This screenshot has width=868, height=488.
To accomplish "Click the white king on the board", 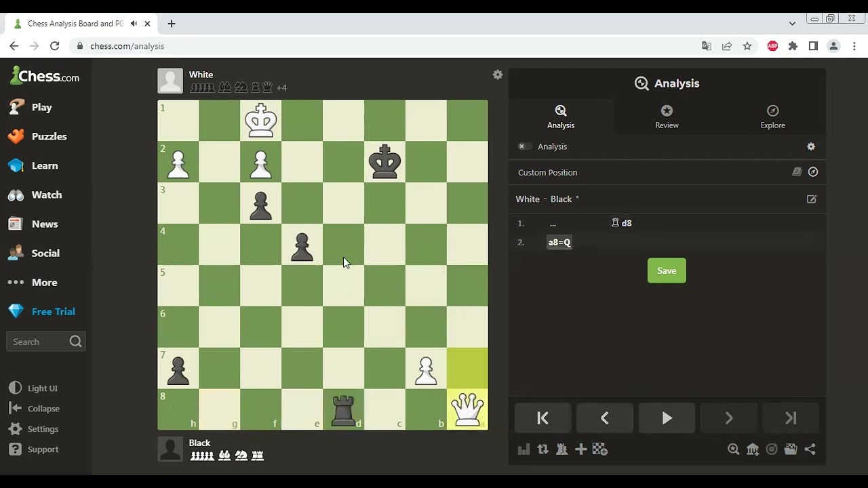I will pyautogui.click(x=260, y=120).
